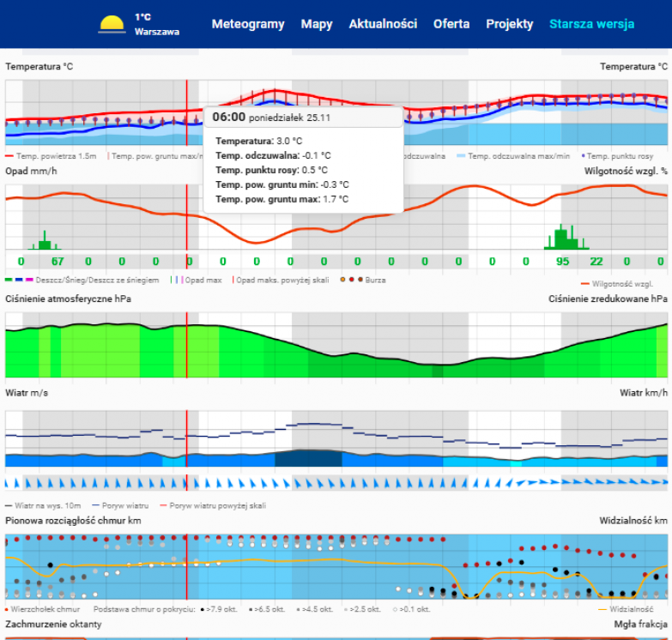Click the precipitation value 22
The image size is (672, 640).
click(x=596, y=262)
